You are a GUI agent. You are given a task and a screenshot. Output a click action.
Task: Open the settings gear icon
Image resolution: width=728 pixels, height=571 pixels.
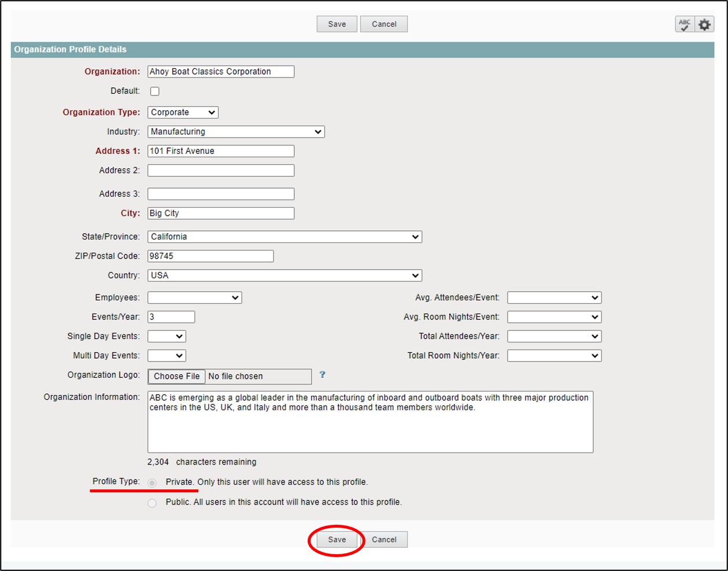coord(704,24)
